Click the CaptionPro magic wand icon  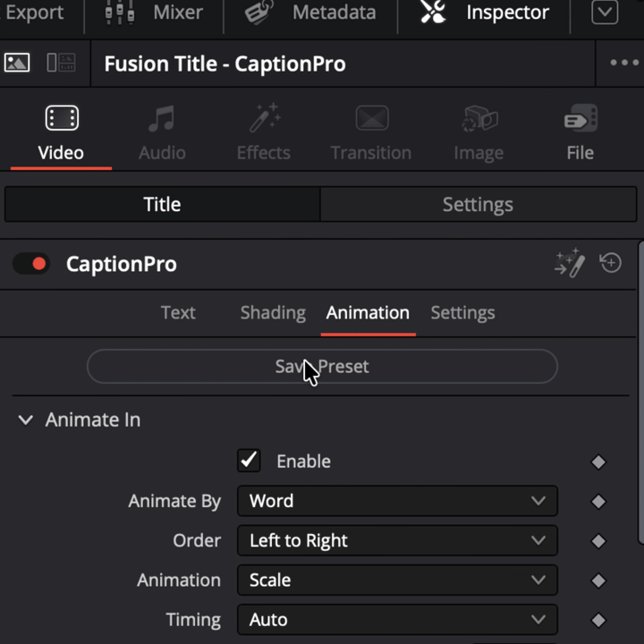pos(570,263)
